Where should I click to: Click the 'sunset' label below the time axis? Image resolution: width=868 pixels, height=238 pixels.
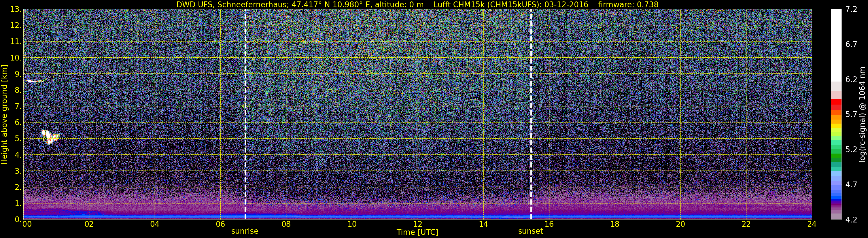tap(531, 231)
